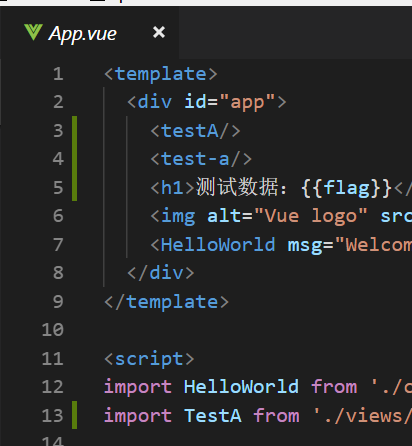Image resolution: width=412 pixels, height=446 pixels.
Task: Click the img tag name on line 6
Action: click(x=178, y=217)
